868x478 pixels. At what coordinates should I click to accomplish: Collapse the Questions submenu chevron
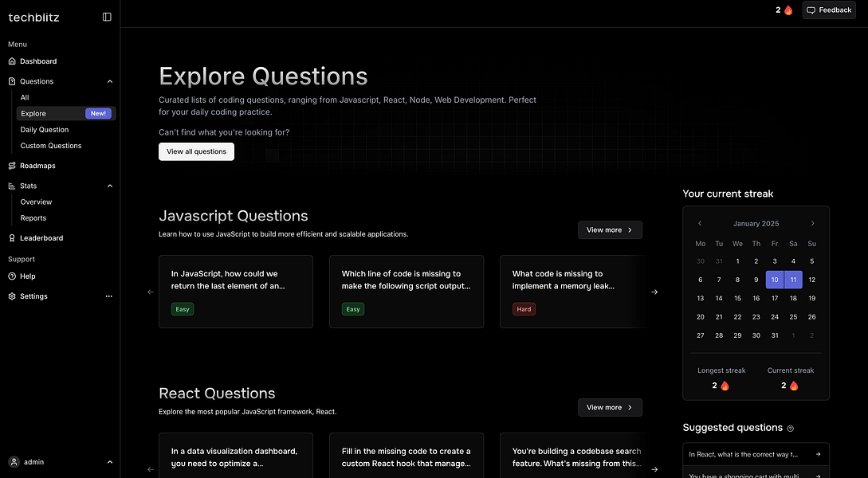pyautogui.click(x=110, y=81)
